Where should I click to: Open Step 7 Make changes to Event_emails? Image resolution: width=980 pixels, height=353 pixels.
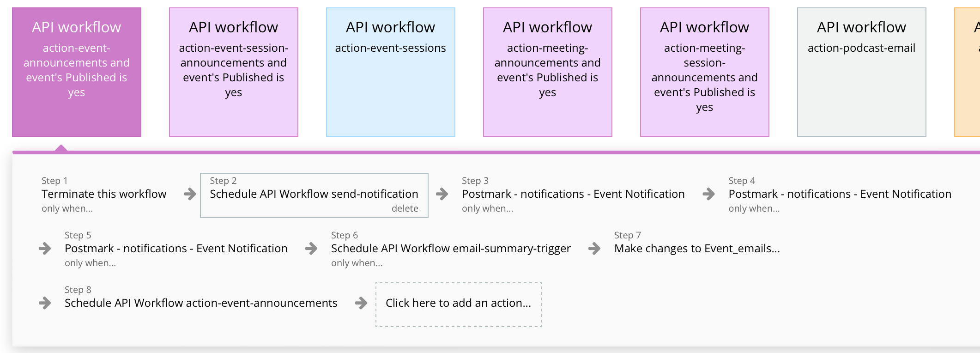[696, 249]
